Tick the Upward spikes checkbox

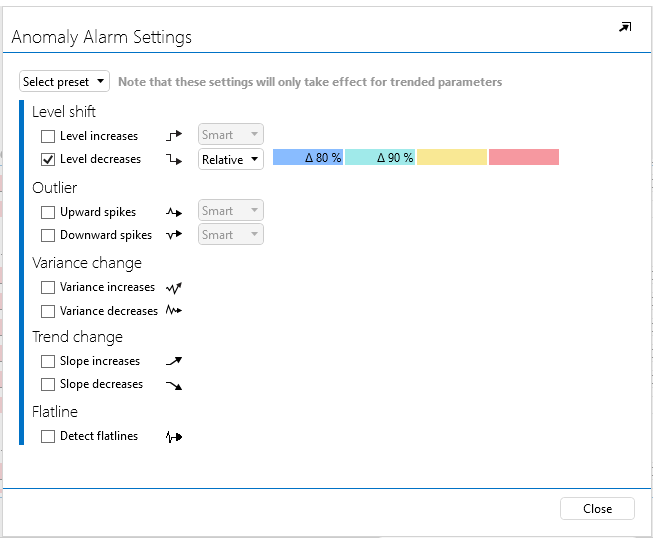[x=48, y=212]
